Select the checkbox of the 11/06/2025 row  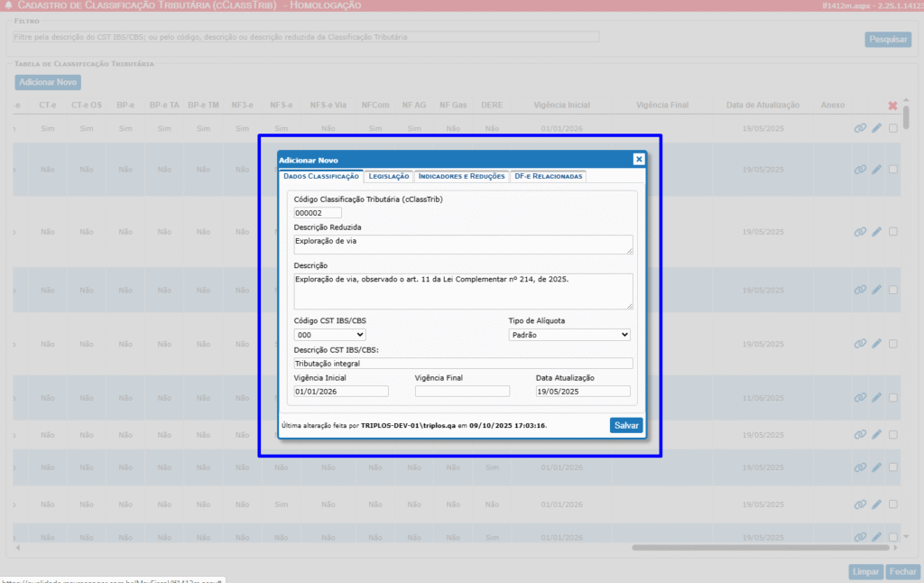click(892, 397)
